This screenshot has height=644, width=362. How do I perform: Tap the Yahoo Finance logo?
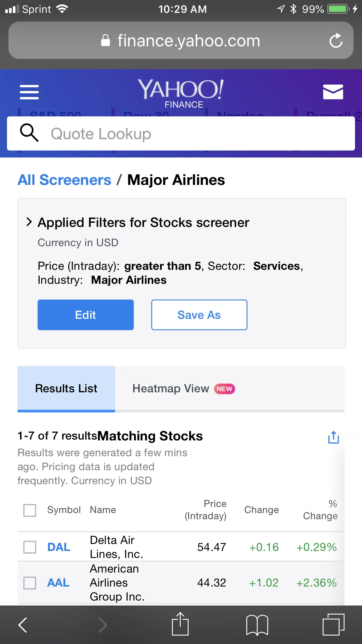click(x=181, y=93)
